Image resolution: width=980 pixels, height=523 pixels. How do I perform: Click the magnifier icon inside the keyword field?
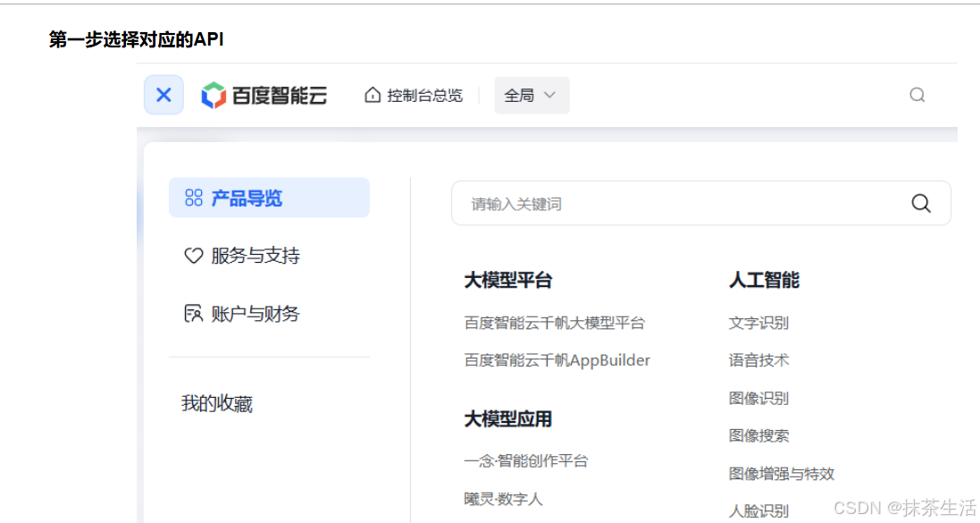point(921,203)
